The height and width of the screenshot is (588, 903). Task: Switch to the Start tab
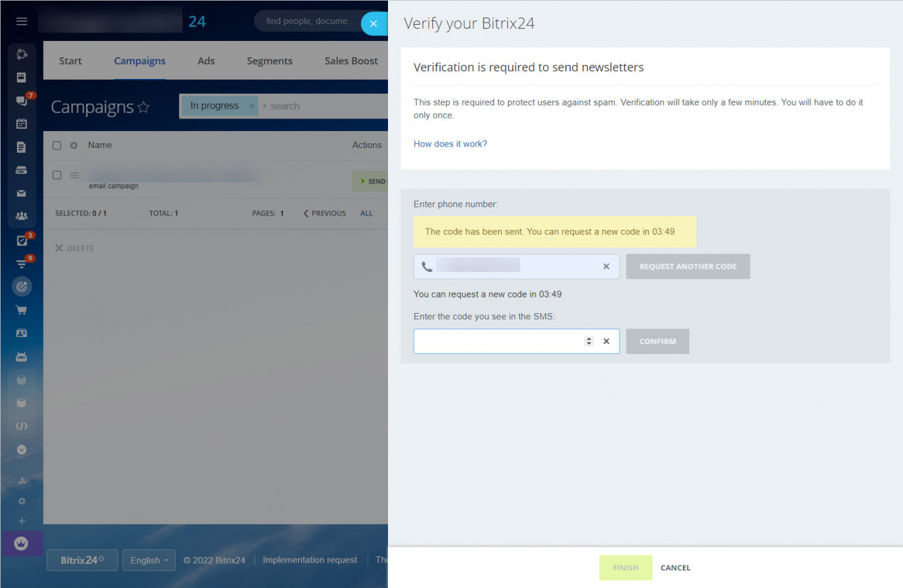pos(71,61)
